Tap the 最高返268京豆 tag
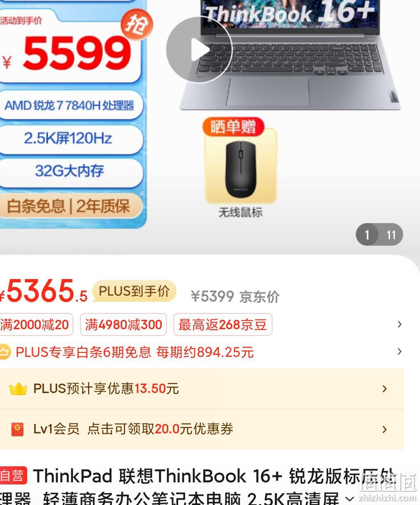The height and width of the screenshot is (505, 420). point(223,324)
